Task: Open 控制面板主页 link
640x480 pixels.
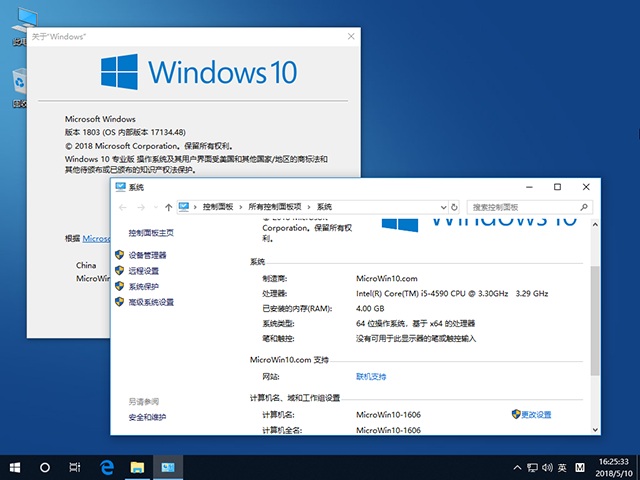Action: click(x=151, y=233)
